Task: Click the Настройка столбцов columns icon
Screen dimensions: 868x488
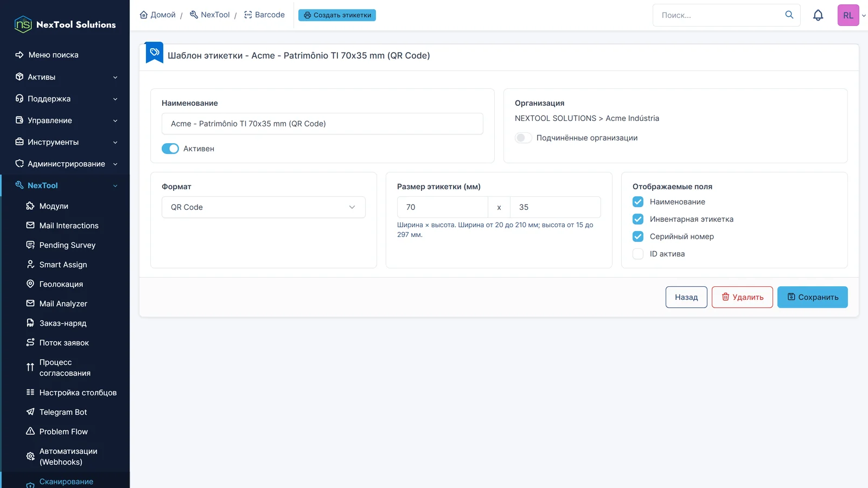Action: pos(30,393)
